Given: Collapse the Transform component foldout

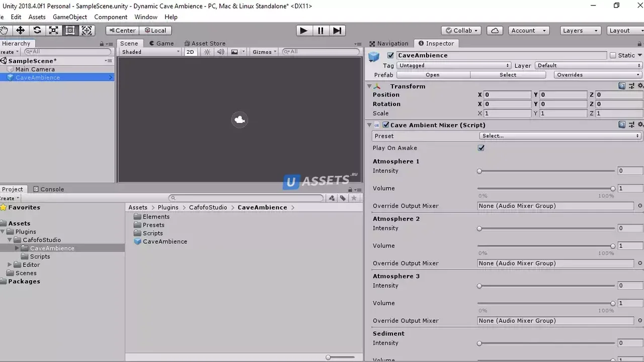Looking at the screenshot, I should coord(369,86).
